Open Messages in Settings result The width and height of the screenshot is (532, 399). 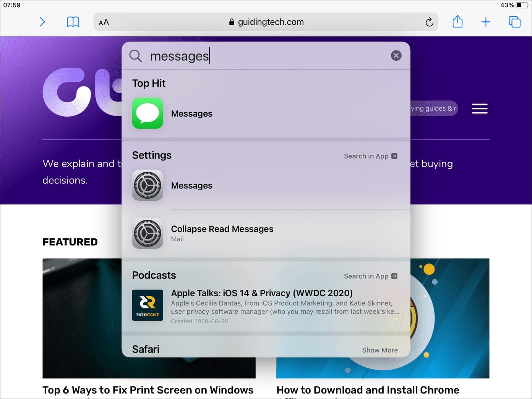[266, 185]
